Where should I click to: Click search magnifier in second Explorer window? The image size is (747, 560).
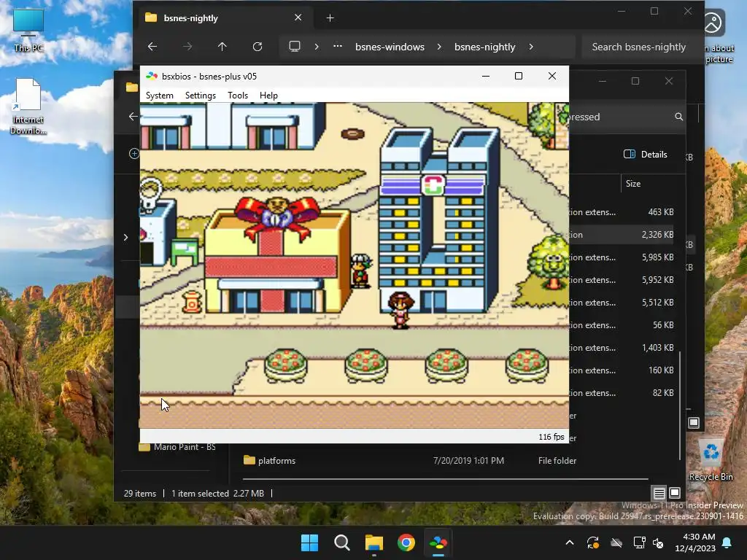(x=679, y=117)
